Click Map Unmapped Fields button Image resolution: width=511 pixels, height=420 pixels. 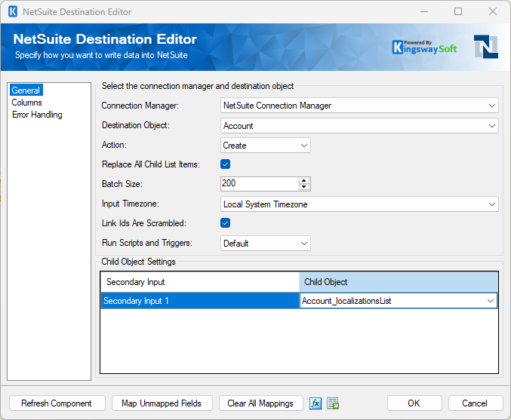click(x=162, y=403)
